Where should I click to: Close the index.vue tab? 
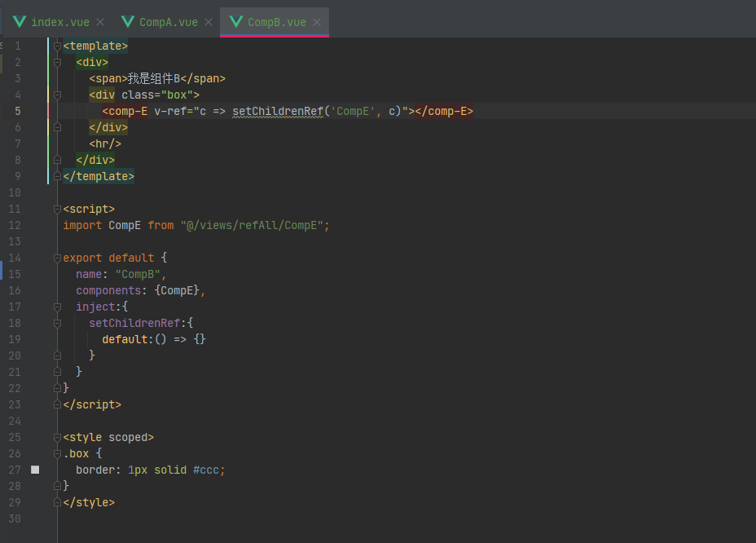click(x=100, y=22)
